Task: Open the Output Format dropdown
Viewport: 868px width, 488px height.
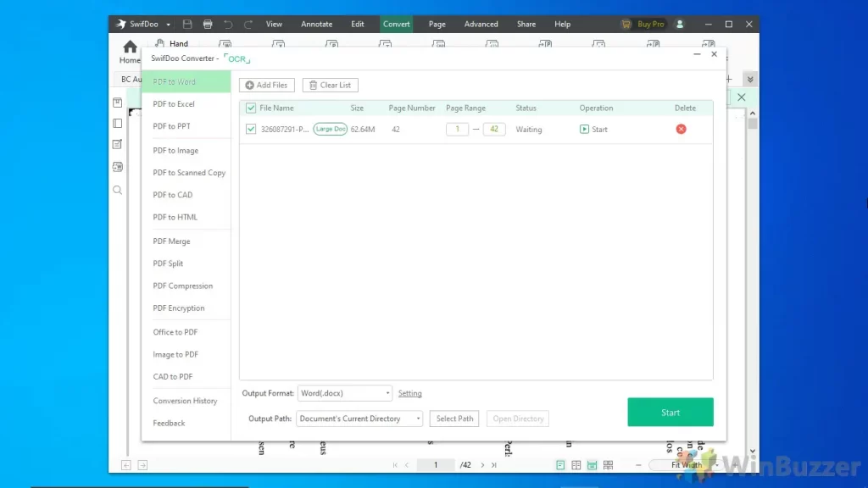Action: tap(344, 392)
